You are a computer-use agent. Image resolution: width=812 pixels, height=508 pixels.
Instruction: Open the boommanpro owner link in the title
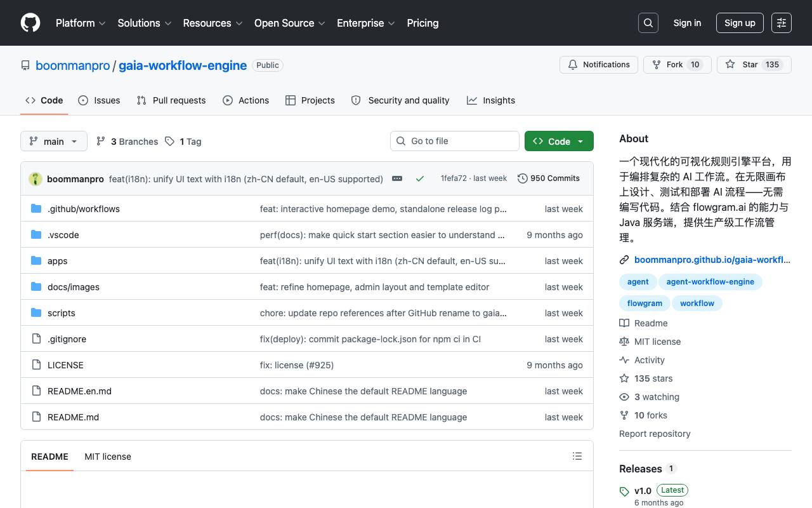point(73,65)
